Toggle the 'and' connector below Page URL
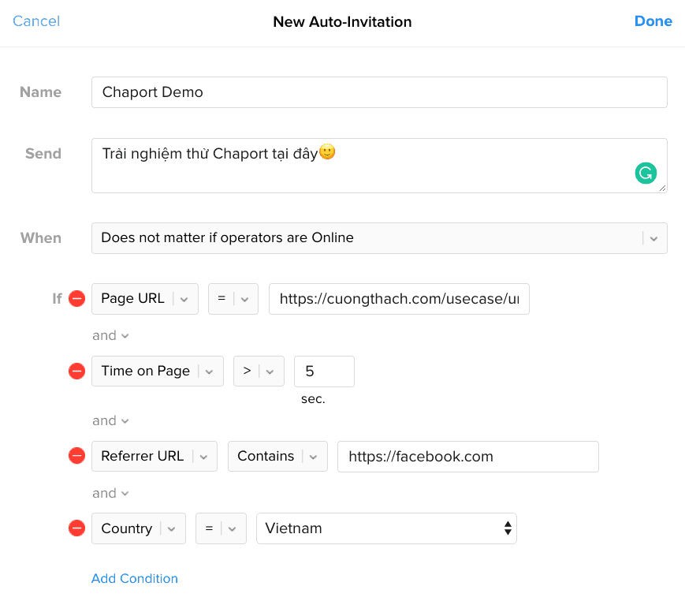 point(110,335)
